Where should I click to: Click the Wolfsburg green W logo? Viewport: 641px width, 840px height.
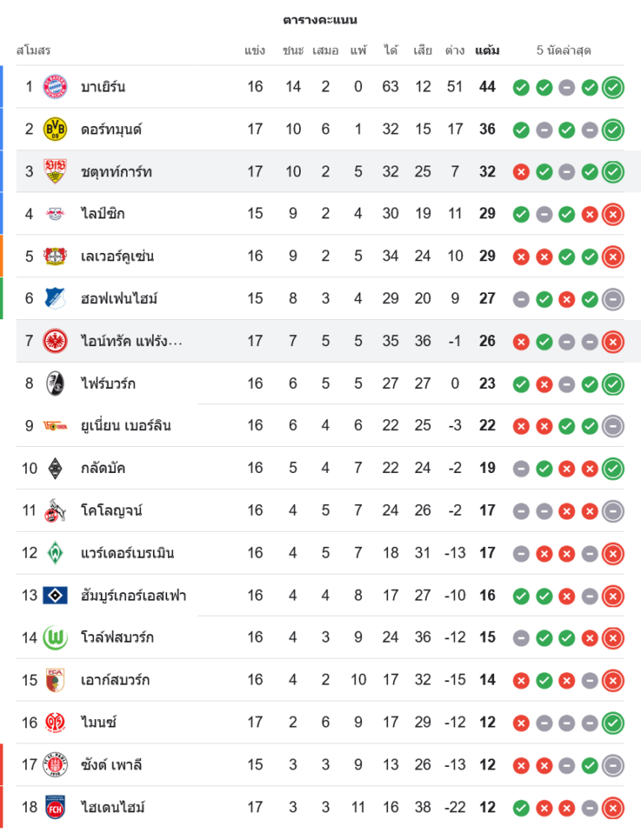click(55, 638)
